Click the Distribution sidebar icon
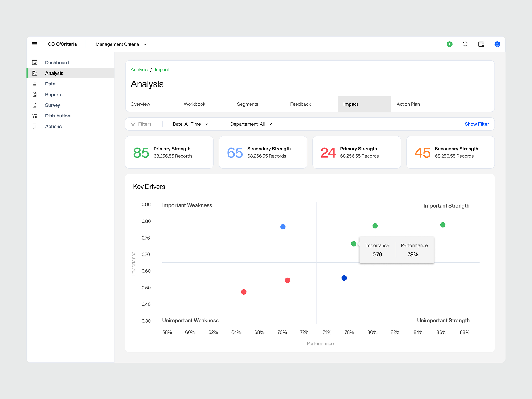The width and height of the screenshot is (532, 399). (x=35, y=116)
